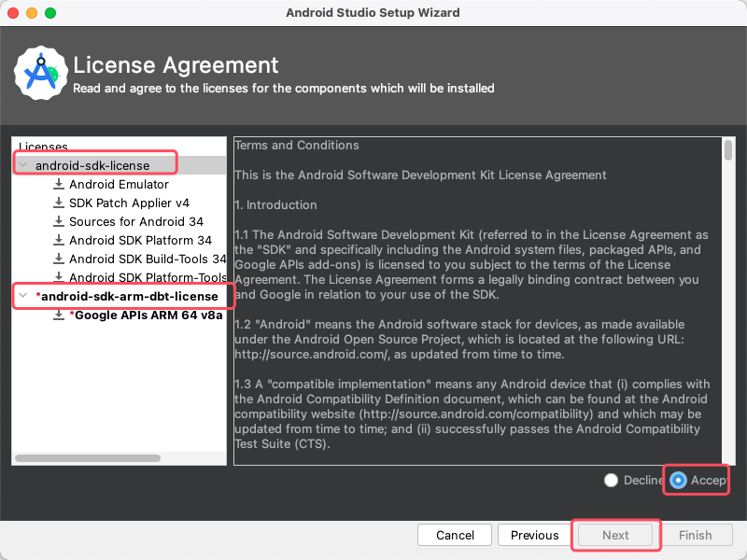Select Android SDK Platform-Tools item
Screen dimensions: 747x560
(148, 277)
